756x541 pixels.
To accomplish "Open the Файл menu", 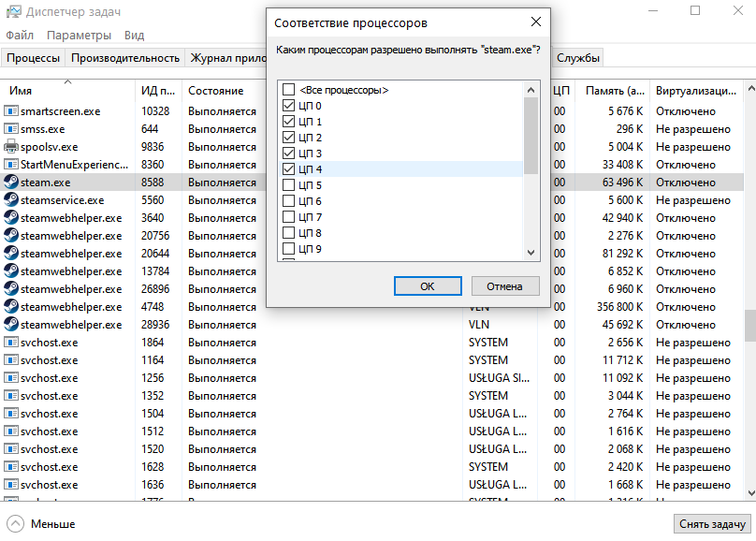I will click(20, 36).
